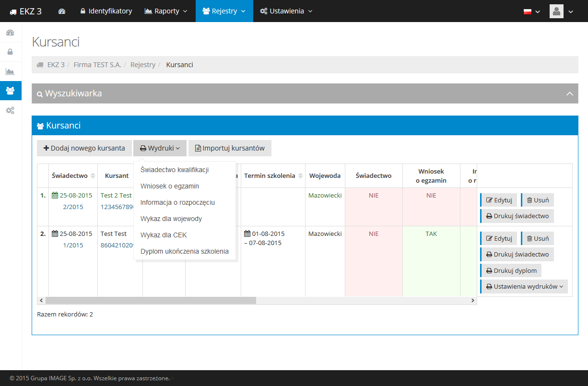588x386 pixels.
Task: Click the Polish flag language icon
Action: (528, 12)
